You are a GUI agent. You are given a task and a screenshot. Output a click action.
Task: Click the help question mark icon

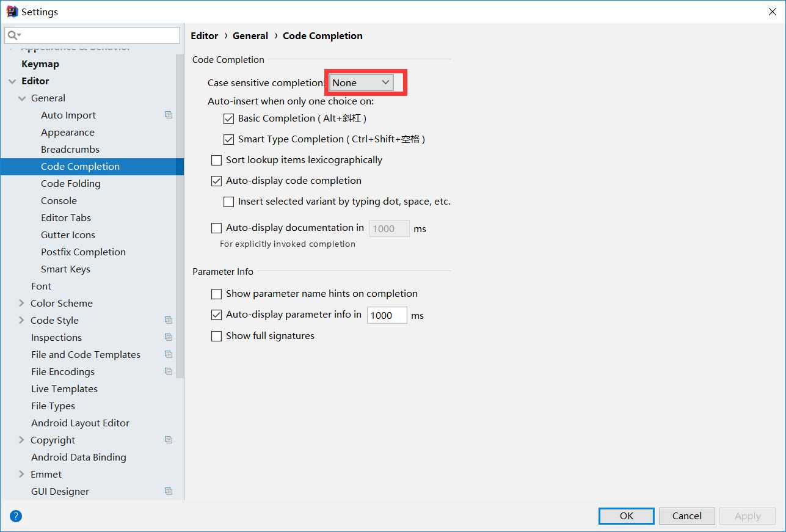pos(16,516)
